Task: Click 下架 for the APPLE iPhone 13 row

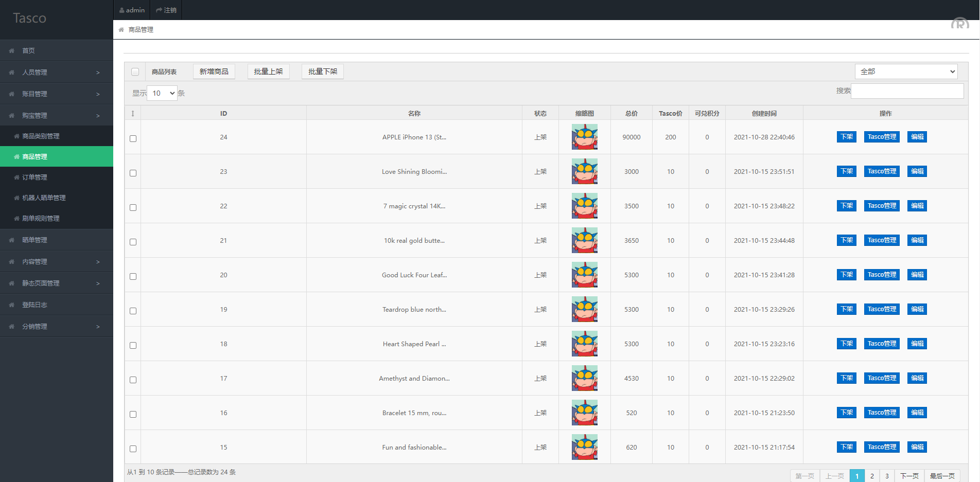Action: click(x=847, y=137)
